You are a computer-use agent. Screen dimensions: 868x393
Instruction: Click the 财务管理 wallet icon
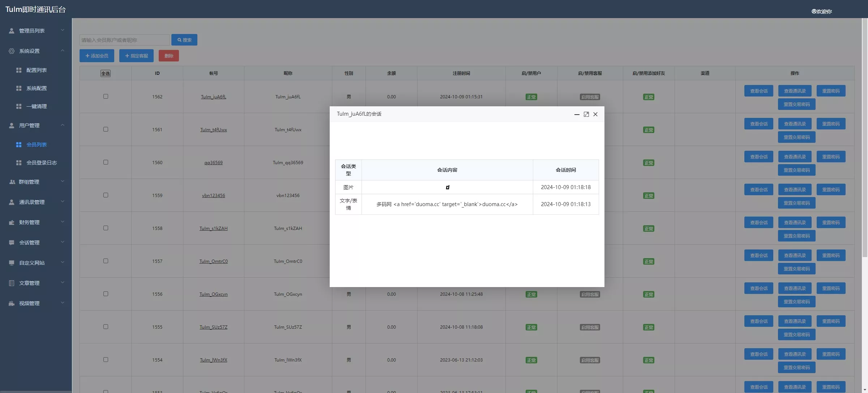[12, 222]
